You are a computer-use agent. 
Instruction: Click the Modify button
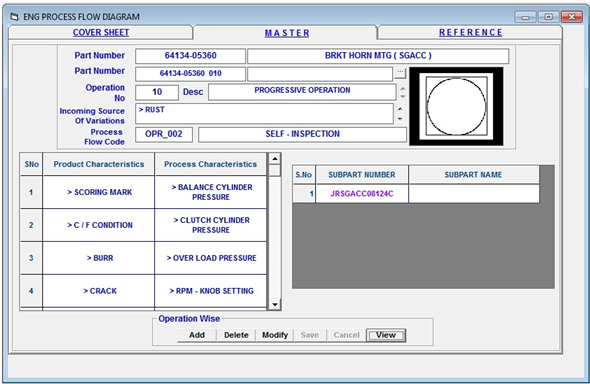(275, 335)
